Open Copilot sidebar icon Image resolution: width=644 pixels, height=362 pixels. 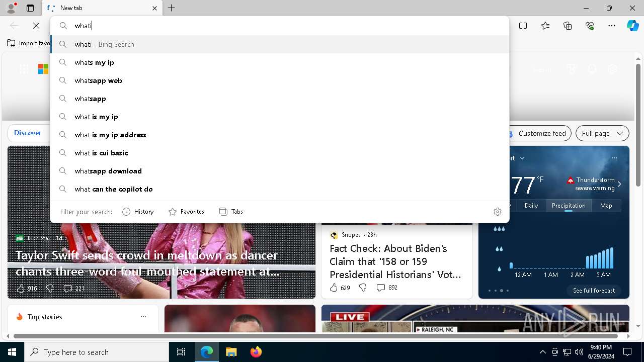(x=632, y=26)
